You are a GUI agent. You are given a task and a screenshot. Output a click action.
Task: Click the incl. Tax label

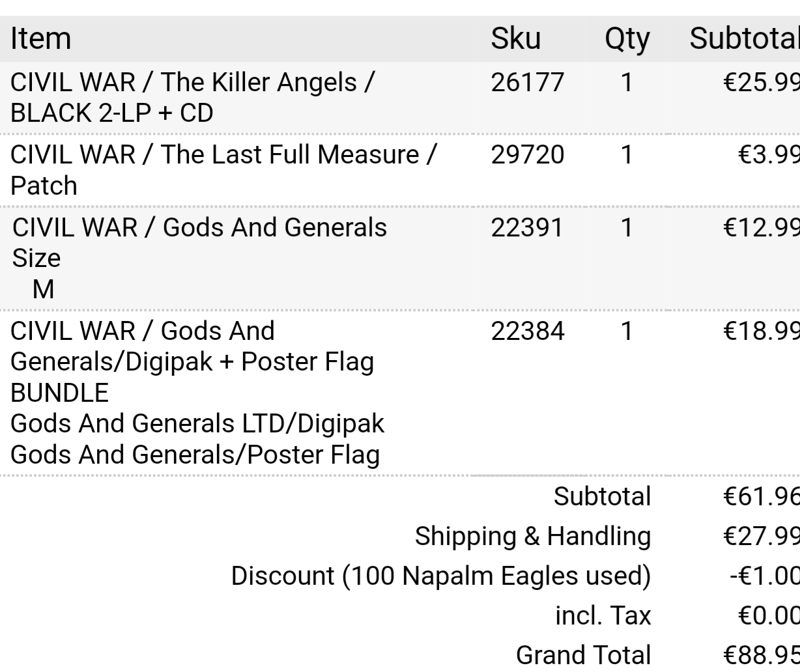tap(603, 615)
